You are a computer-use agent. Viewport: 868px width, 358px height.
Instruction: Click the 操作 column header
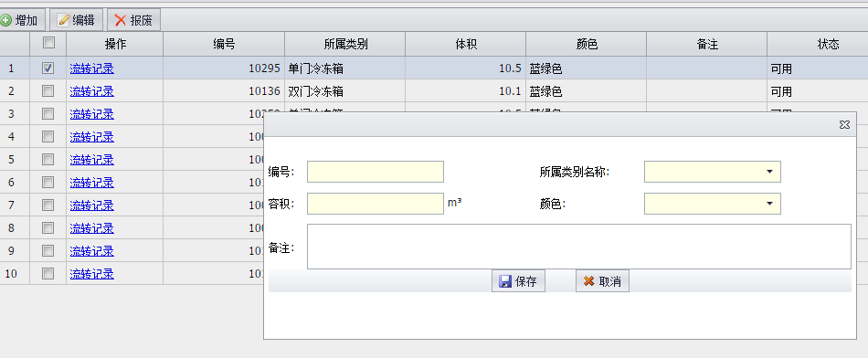pyautogui.click(x=115, y=44)
